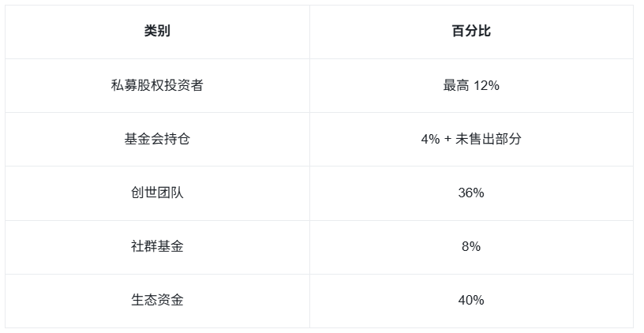Click the 生态资金 category cell
This screenshot has width=644, height=333.
(x=157, y=300)
